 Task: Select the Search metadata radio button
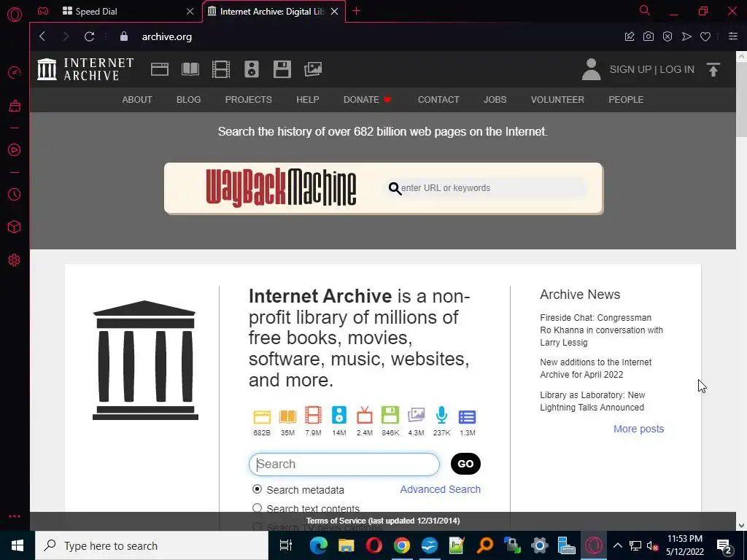258,489
